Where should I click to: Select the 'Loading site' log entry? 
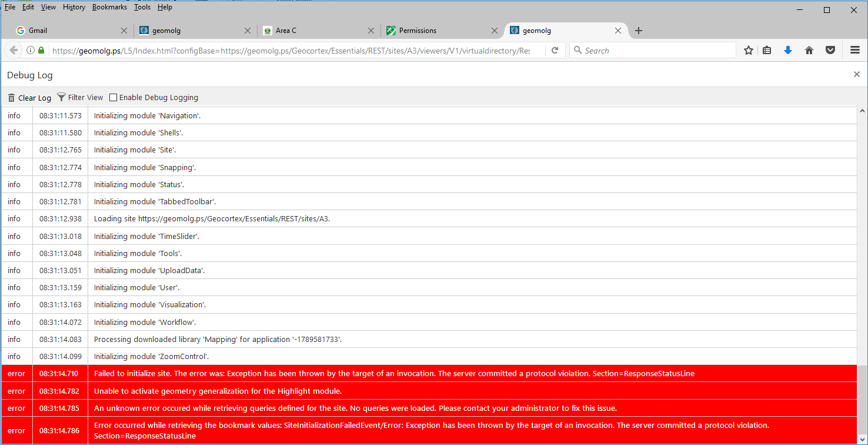click(429, 218)
